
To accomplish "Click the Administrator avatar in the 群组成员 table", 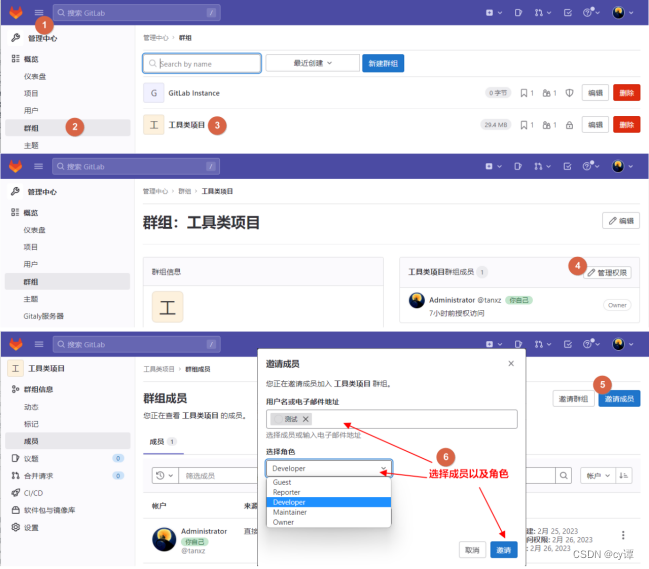I will (x=164, y=539).
